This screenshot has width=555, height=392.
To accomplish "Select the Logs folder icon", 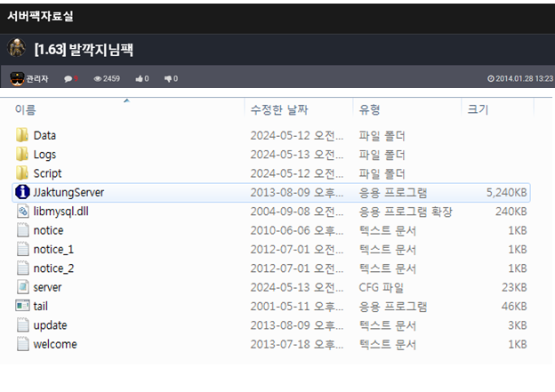I will click(22, 155).
